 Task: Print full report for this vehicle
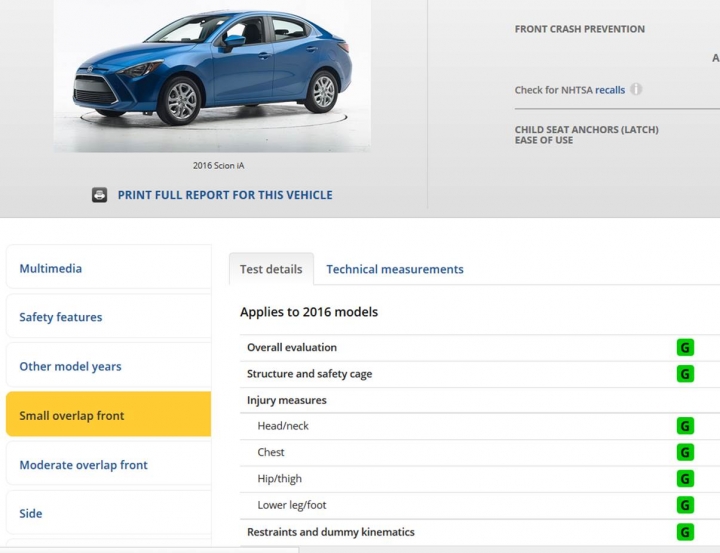225,195
